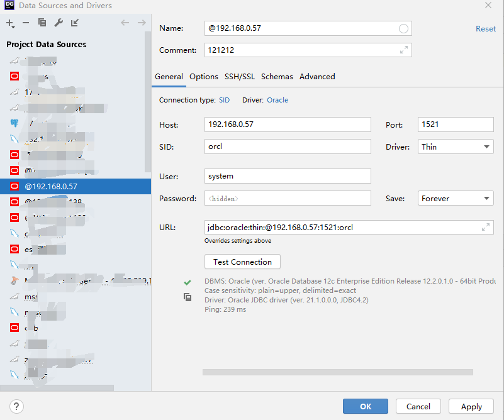The image size is (504, 420).
Task: Click Oracle icon next to @192.168.0.57
Action: [x=14, y=186]
